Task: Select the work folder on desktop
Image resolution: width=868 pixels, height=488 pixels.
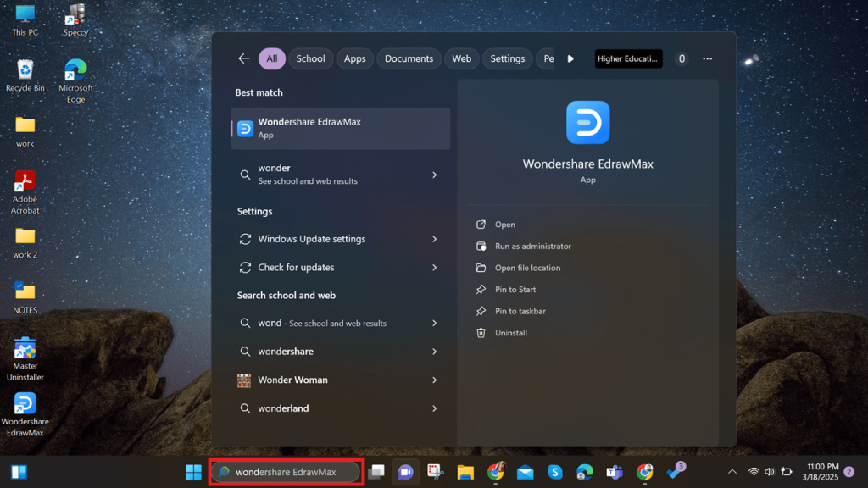Action: click(x=25, y=131)
